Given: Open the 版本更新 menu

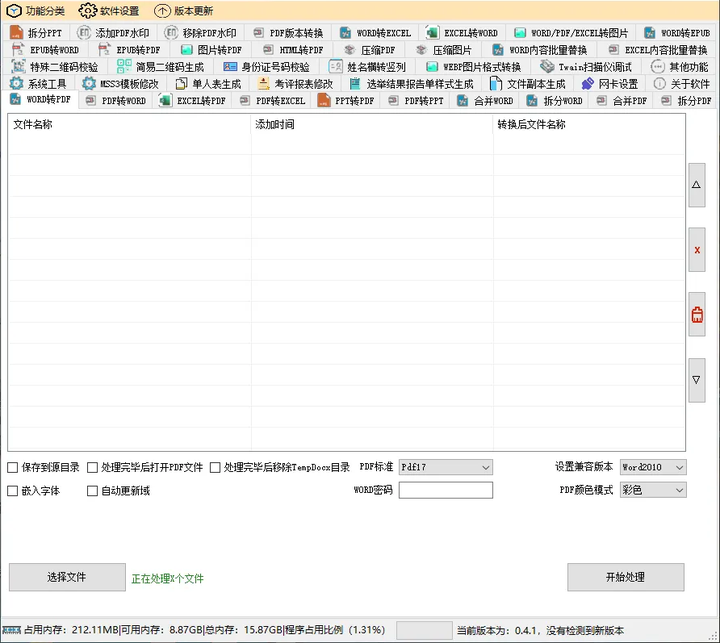Looking at the screenshot, I should [183, 11].
